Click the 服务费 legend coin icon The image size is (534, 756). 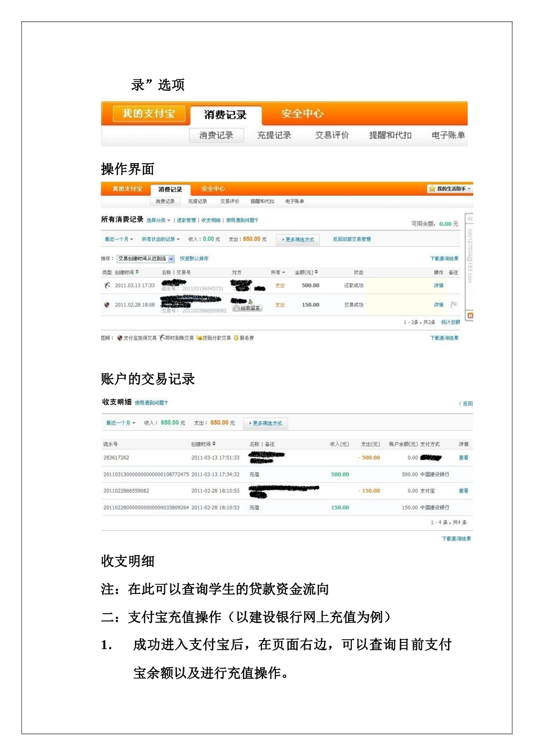tap(237, 338)
